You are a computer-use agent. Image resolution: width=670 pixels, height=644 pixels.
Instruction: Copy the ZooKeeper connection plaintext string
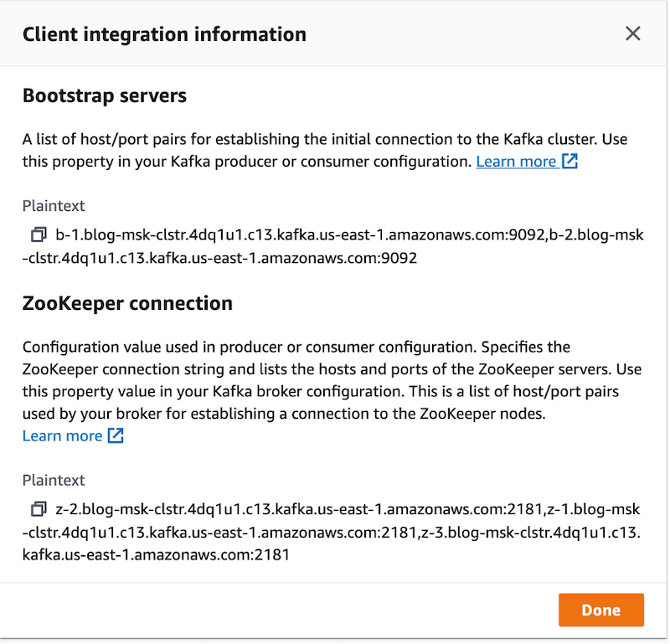pyautogui.click(x=39, y=508)
